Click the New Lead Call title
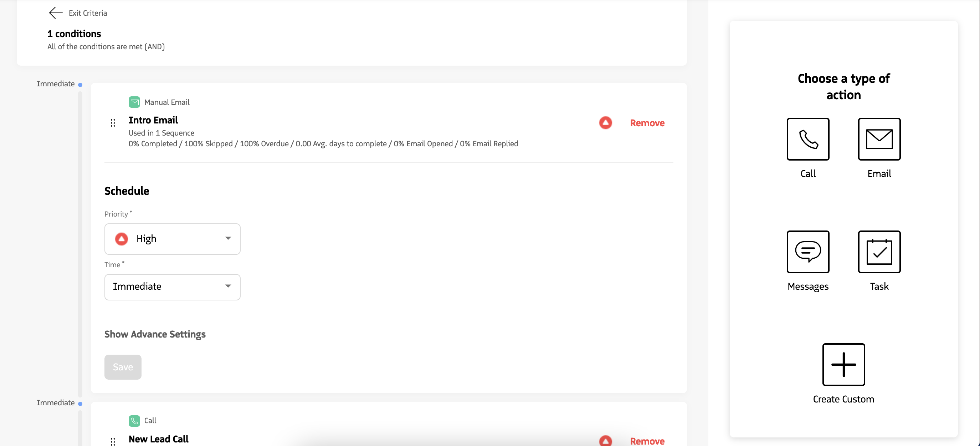 click(158, 439)
